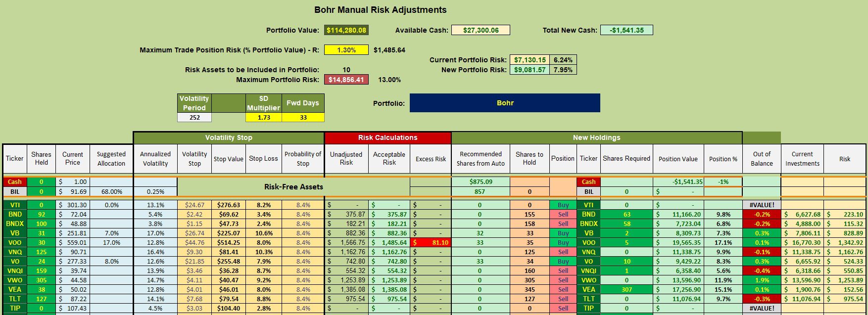The image size is (868, 315).
Task: Click the Buy position cell for VO
Action: click(x=563, y=262)
